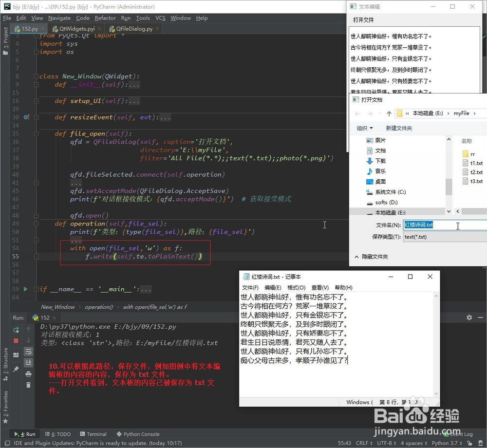Screen dimensions: 487x448
Task: Select 下载 in file dialog tree
Action: click(376, 161)
